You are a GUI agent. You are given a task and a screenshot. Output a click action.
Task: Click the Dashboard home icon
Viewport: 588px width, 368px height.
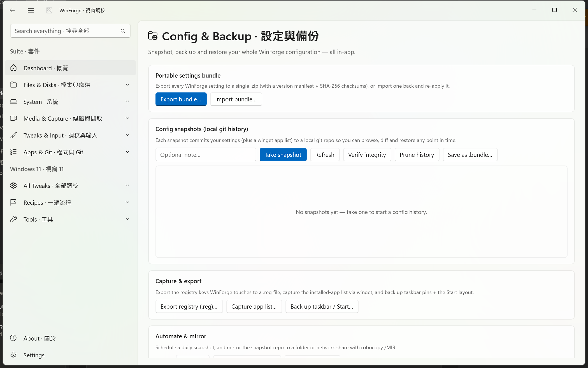(x=13, y=68)
